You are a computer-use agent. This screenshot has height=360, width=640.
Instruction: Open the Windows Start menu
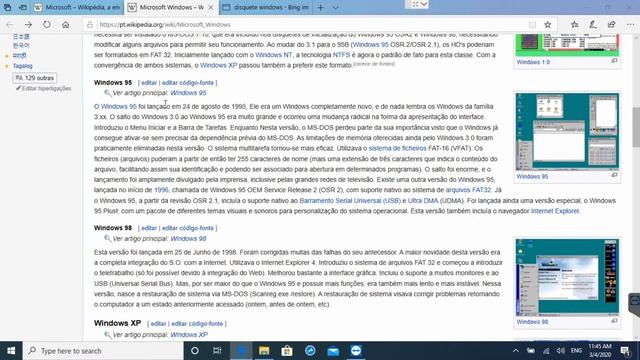click(x=11, y=351)
